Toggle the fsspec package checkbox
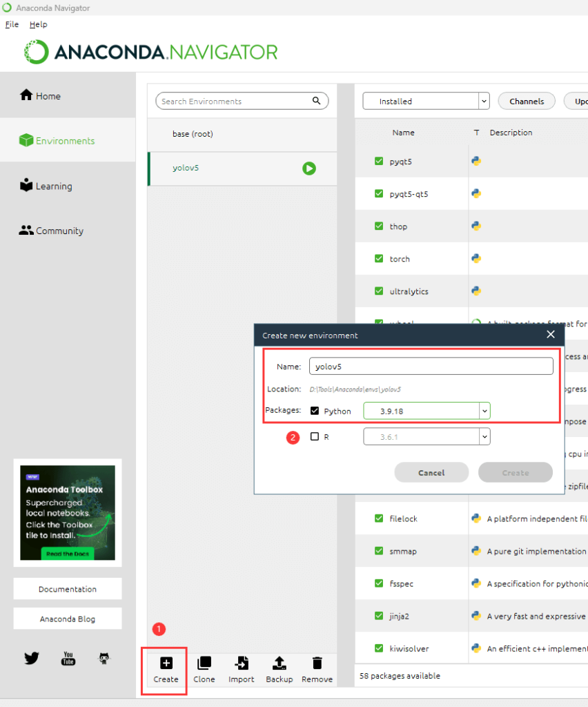Screen dimensions: 588x707 point(379,583)
